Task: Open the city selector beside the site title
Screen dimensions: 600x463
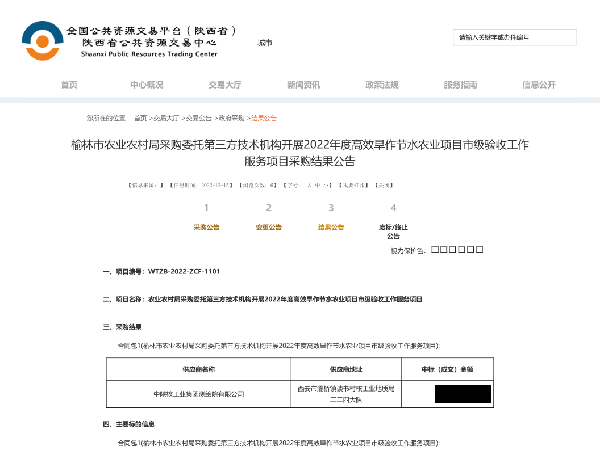Action: (x=264, y=44)
